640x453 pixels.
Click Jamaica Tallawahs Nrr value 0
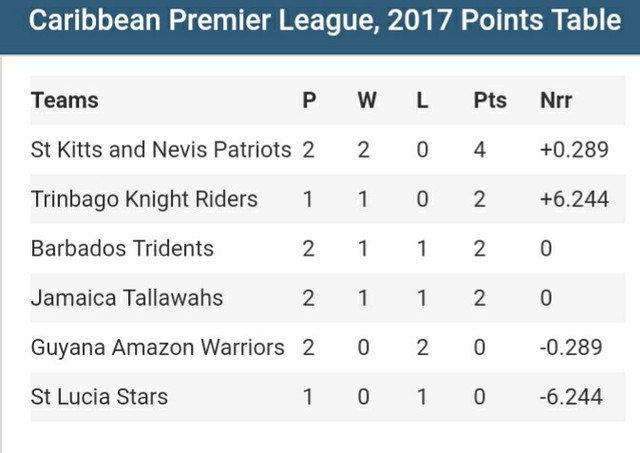click(x=546, y=298)
